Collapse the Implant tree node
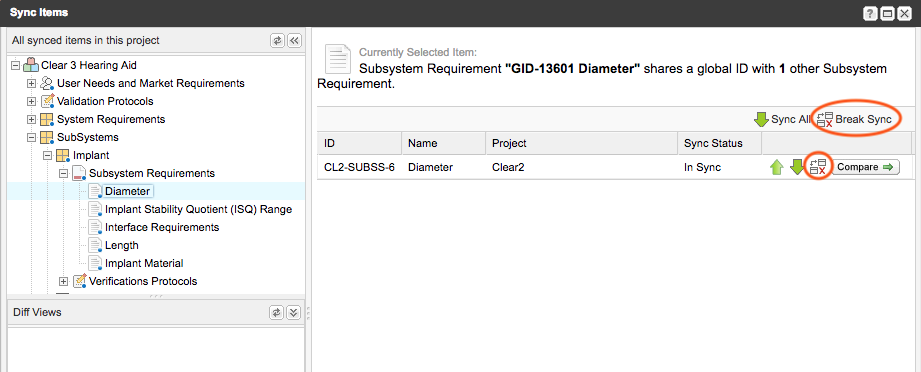The image size is (921, 372). (48, 156)
